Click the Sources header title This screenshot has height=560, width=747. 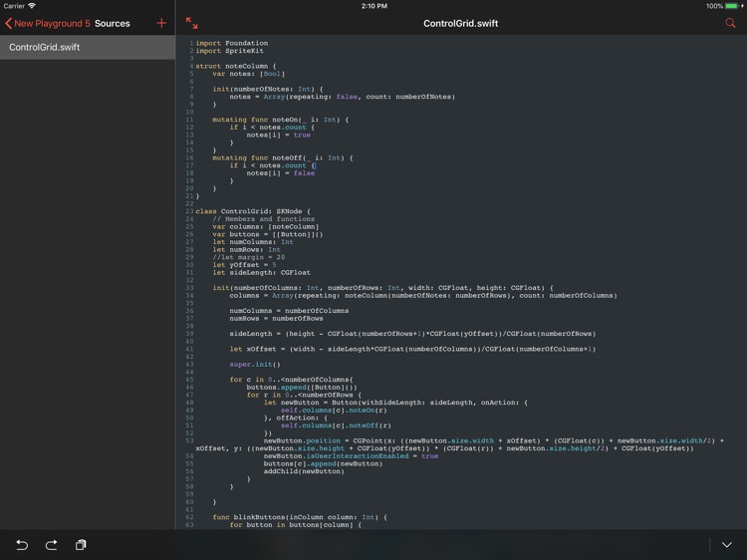pos(112,23)
